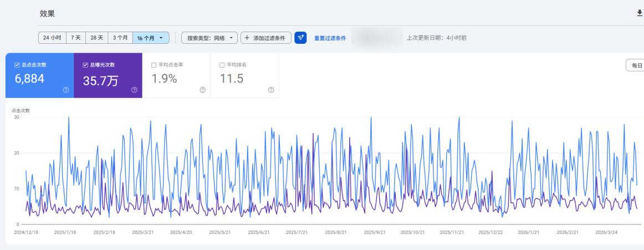644x250 pixels.
Task: Click the 2024/12/18 axis date label
Action: click(26, 232)
